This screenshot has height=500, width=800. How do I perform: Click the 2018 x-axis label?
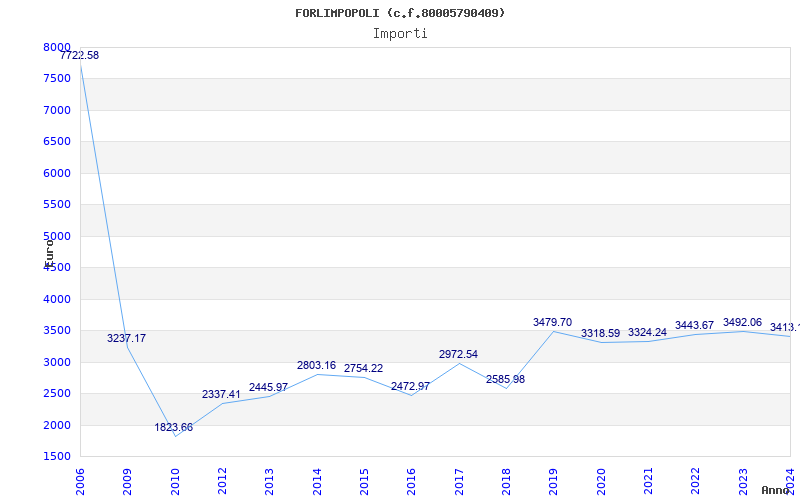(506, 482)
